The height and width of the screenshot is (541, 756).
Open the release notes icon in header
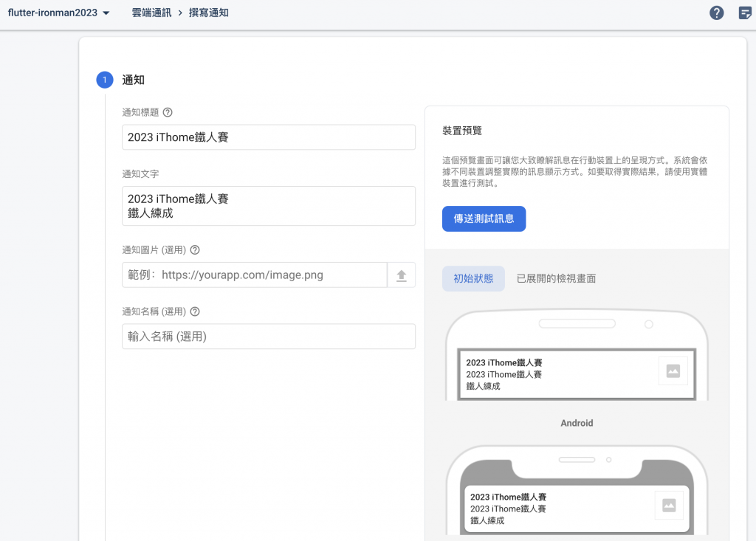click(745, 13)
